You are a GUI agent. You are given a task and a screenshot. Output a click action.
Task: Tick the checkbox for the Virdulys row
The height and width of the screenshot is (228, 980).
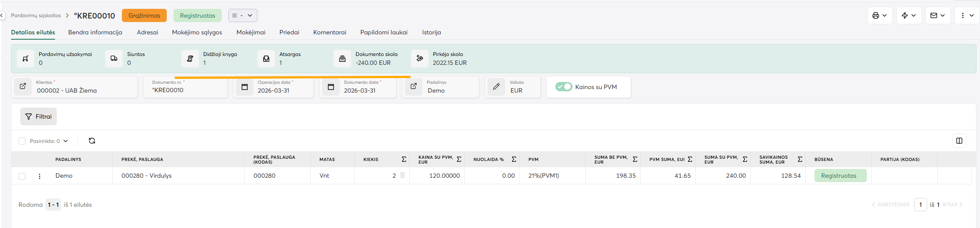(22, 176)
